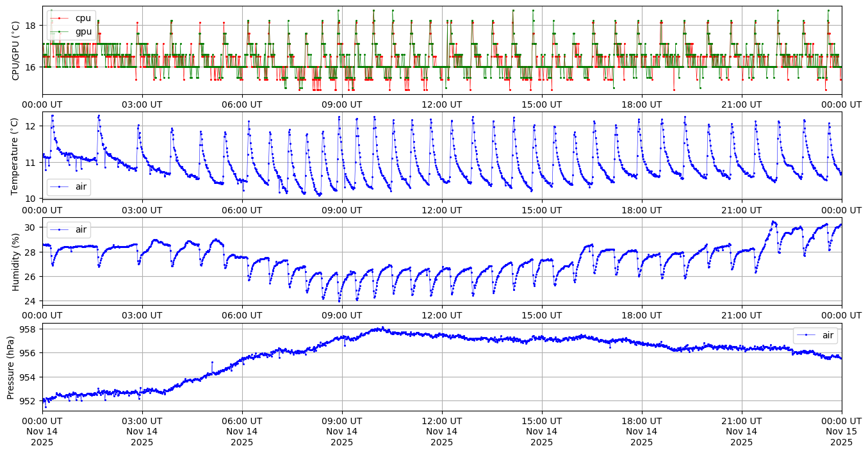868x453 pixels.
Task: Click the Temperature (°C) y-axis label
Action: (15, 156)
